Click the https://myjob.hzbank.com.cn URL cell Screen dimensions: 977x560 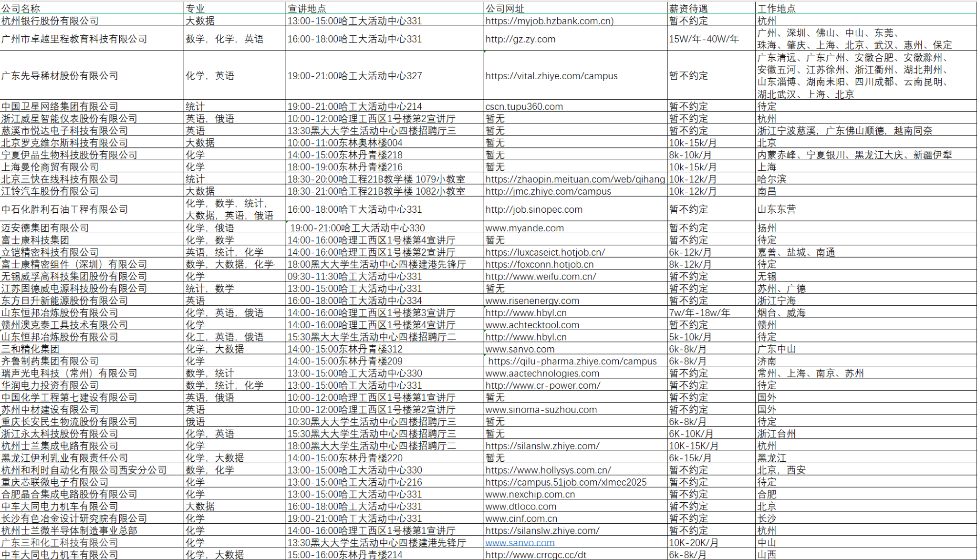click(x=549, y=21)
